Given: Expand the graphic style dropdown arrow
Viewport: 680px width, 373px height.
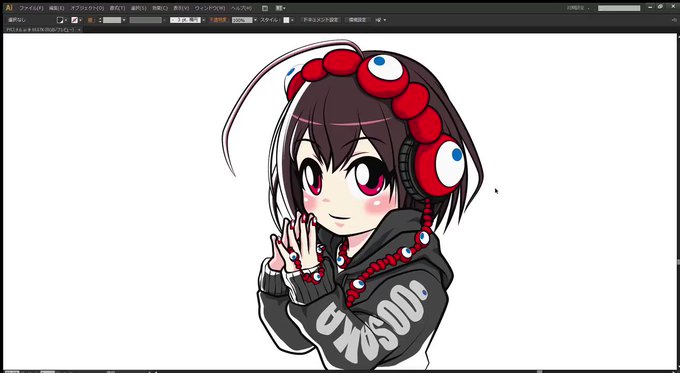Looking at the screenshot, I should [x=292, y=20].
